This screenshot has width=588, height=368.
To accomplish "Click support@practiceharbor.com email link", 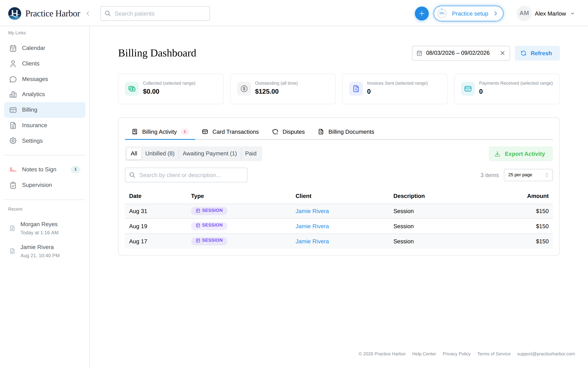I will [x=546, y=354].
